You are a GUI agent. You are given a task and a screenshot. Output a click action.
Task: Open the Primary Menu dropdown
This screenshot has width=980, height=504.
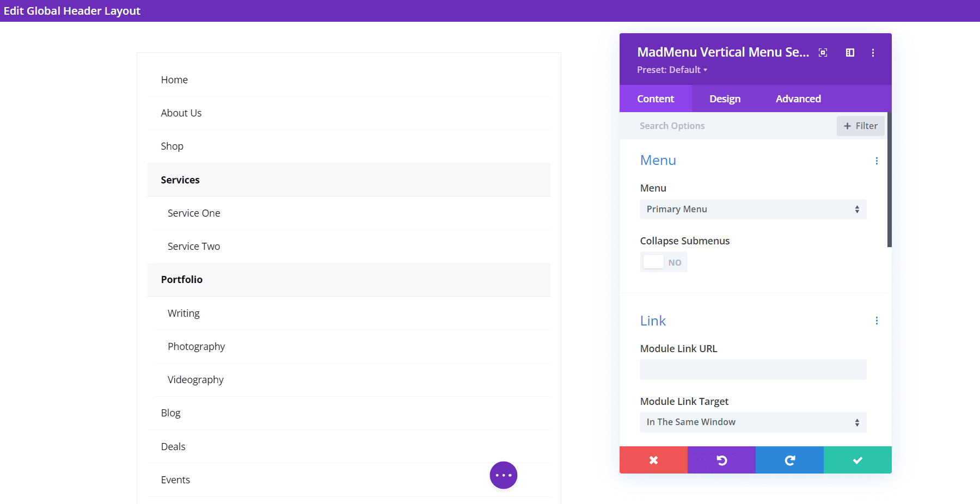[753, 210]
